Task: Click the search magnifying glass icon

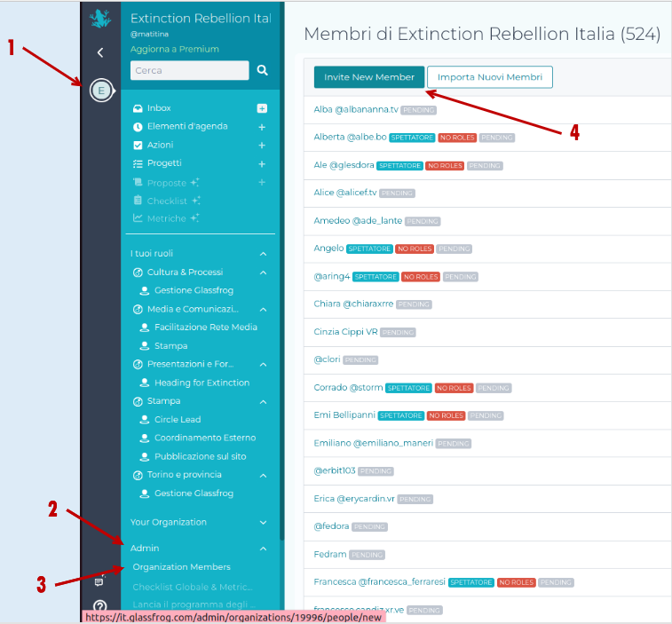Action: (262, 70)
